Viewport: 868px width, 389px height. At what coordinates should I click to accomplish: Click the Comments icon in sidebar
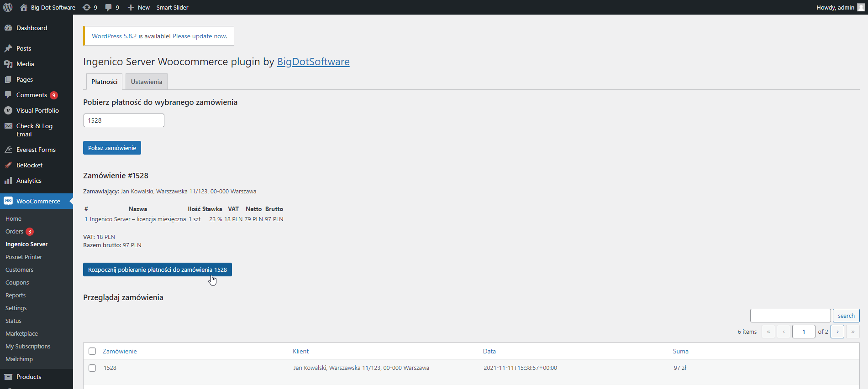pos(8,95)
